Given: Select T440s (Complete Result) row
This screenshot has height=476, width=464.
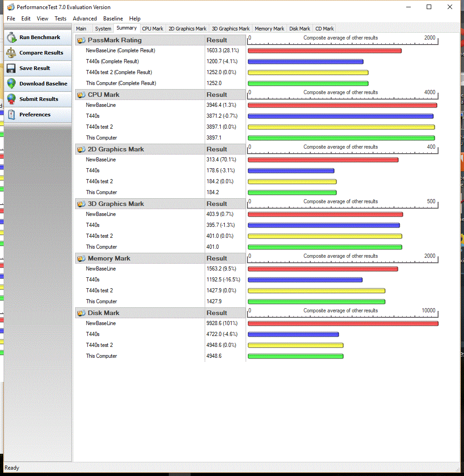Looking at the screenshot, I should (112, 61).
